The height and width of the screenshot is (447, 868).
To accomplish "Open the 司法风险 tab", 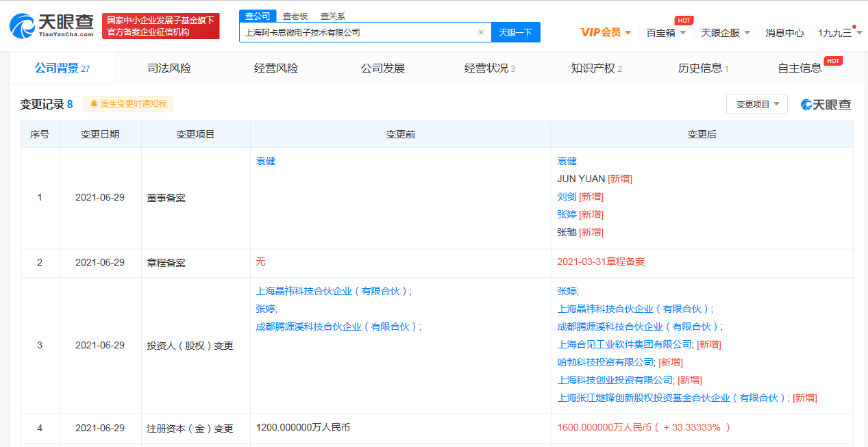I will [169, 68].
